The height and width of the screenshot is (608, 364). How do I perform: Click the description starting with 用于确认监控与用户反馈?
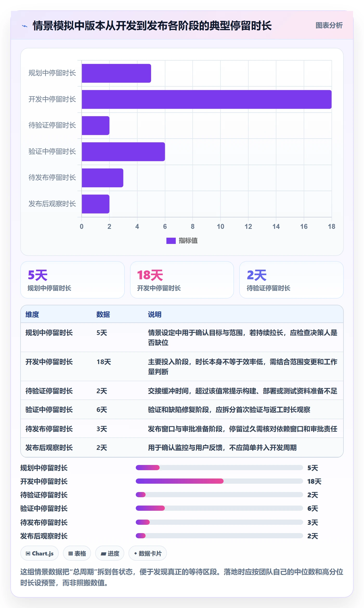[222, 448]
